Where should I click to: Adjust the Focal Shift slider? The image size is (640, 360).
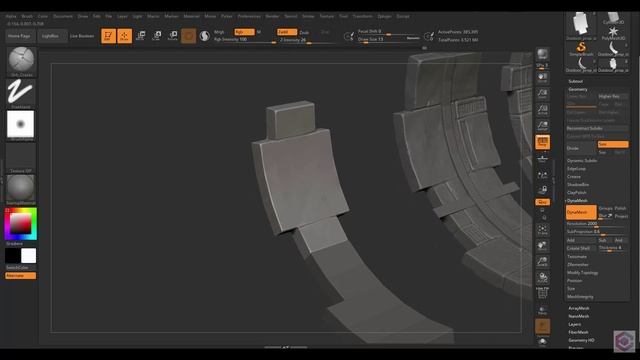389,31
